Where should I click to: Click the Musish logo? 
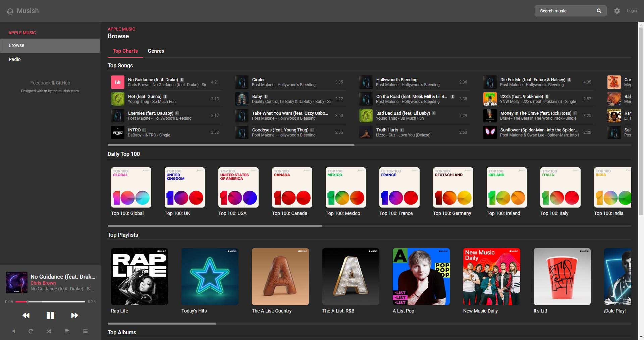[23, 11]
